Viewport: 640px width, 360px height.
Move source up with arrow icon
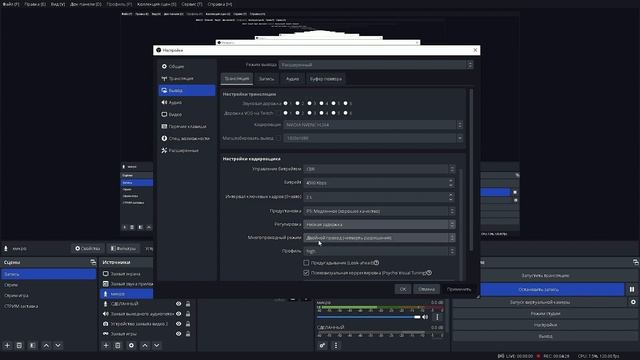[x=145, y=345]
